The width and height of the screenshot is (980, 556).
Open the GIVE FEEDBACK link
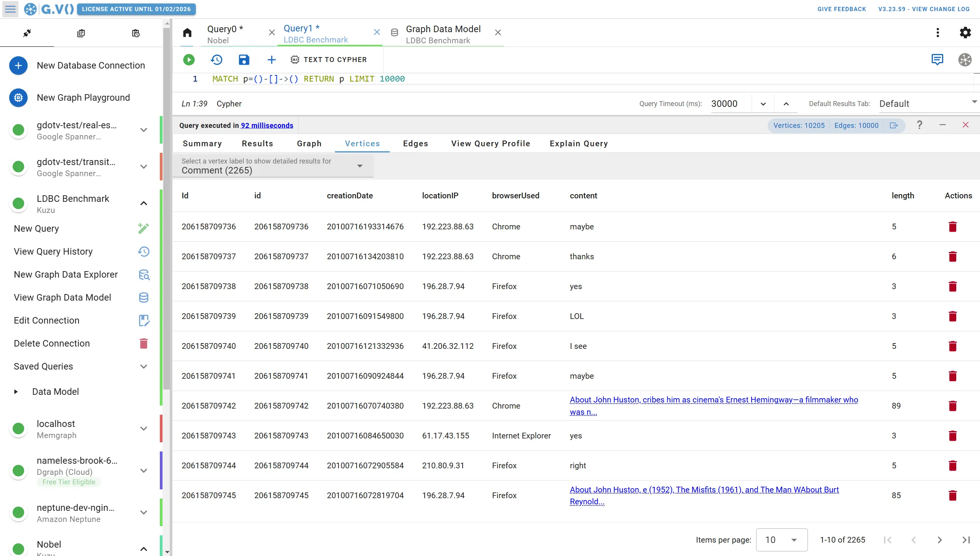click(x=842, y=9)
